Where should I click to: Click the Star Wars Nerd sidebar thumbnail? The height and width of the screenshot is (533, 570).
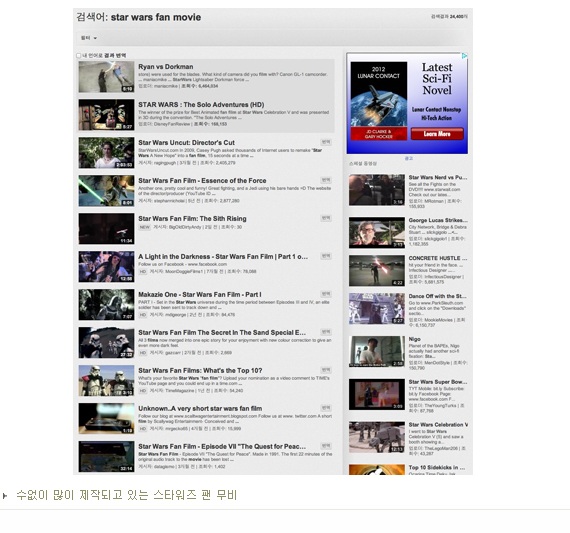[x=377, y=190]
